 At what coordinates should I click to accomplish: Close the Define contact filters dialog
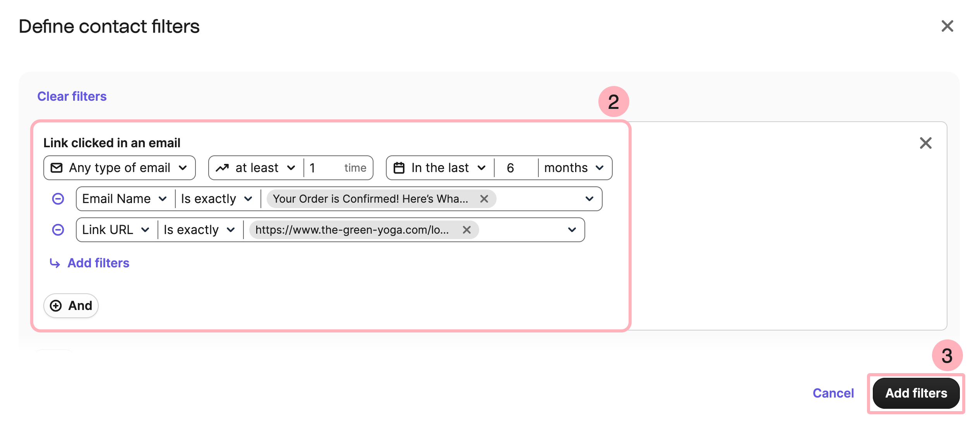(x=947, y=26)
